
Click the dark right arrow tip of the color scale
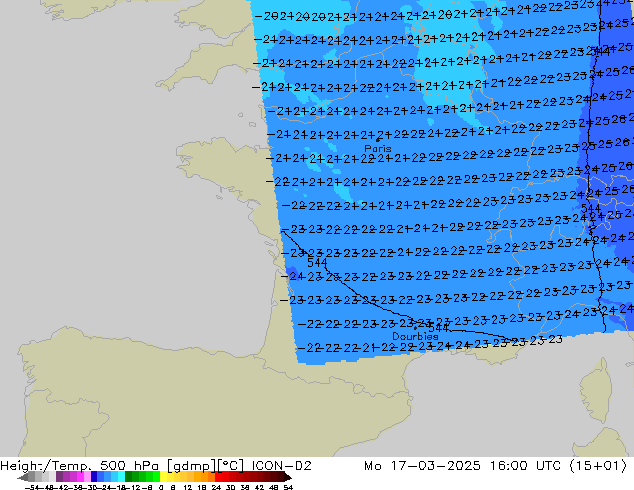(287, 477)
